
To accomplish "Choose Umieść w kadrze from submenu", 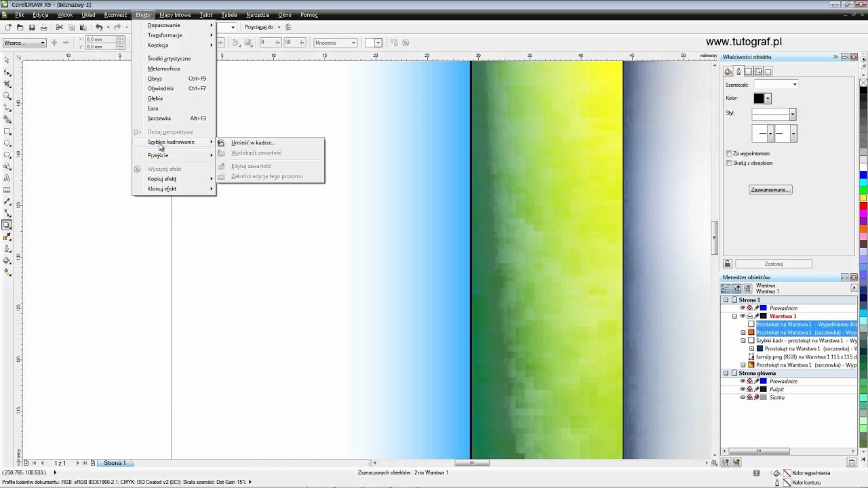I will [x=253, y=143].
